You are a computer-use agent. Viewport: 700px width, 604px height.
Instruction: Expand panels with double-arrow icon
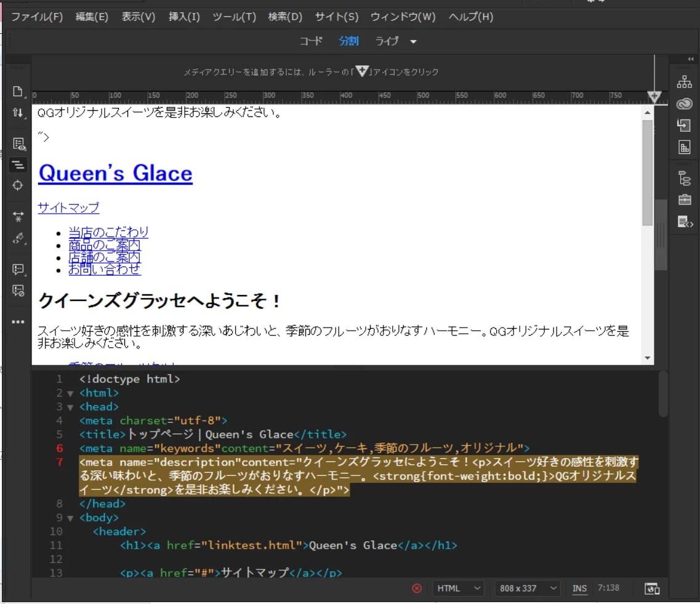tap(690, 59)
